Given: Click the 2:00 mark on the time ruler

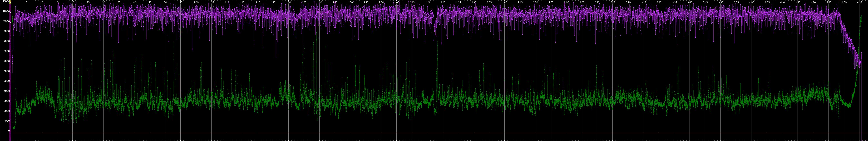Looking at the screenshot, I should coord(381,2).
